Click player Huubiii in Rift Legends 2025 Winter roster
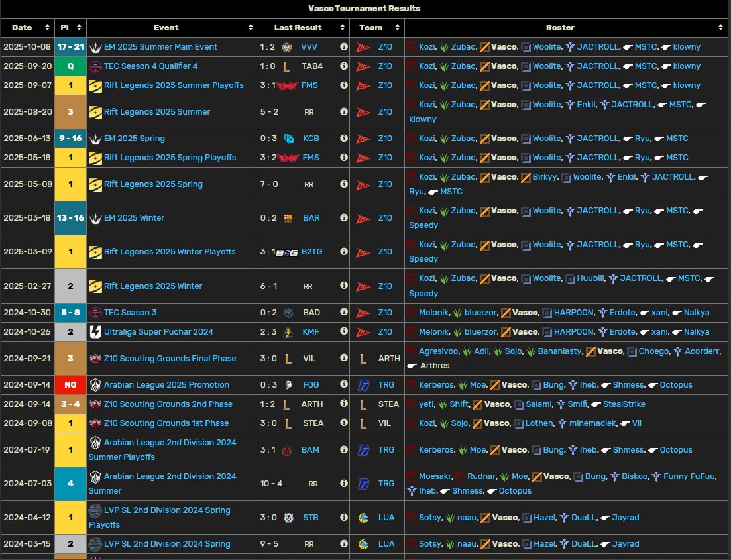This screenshot has width=731, height=560. pos(592,278)
